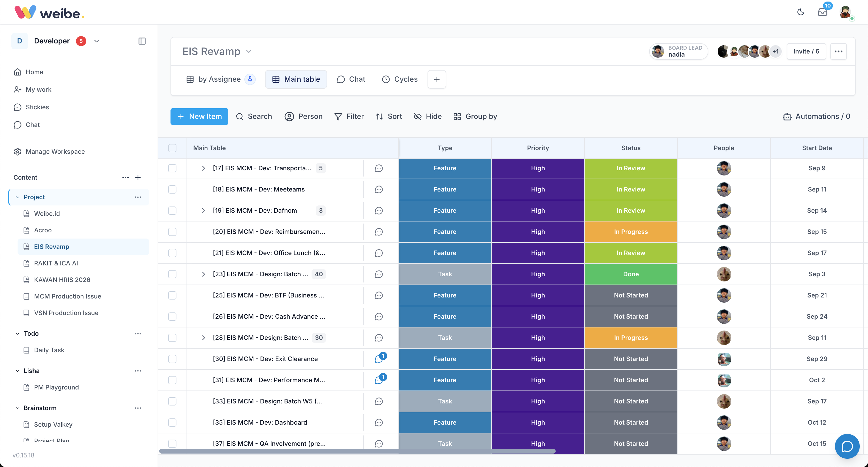Open EIS Revamp title dropdown
Image resolution: width=868 pixels, height=467 pixels.
(x=249, y=52)
